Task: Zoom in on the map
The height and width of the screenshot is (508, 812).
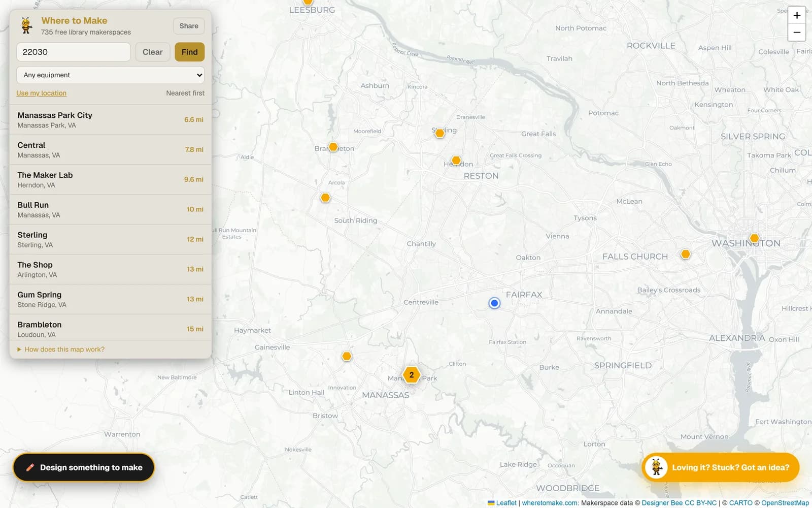Action: (797, 15)
